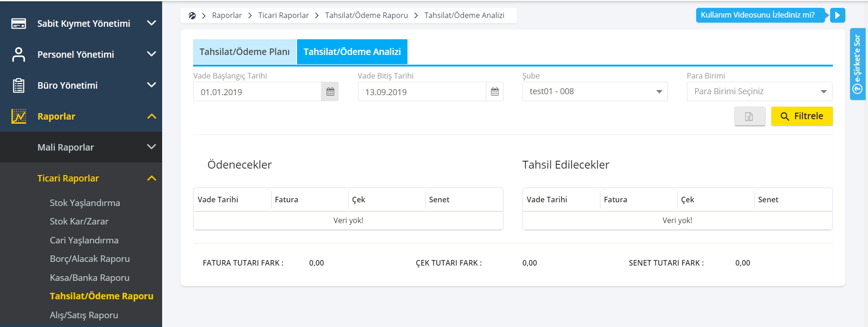Click the video play arrow icon
868x327 pixels.
pyautogui.click(x=838, y=15)
